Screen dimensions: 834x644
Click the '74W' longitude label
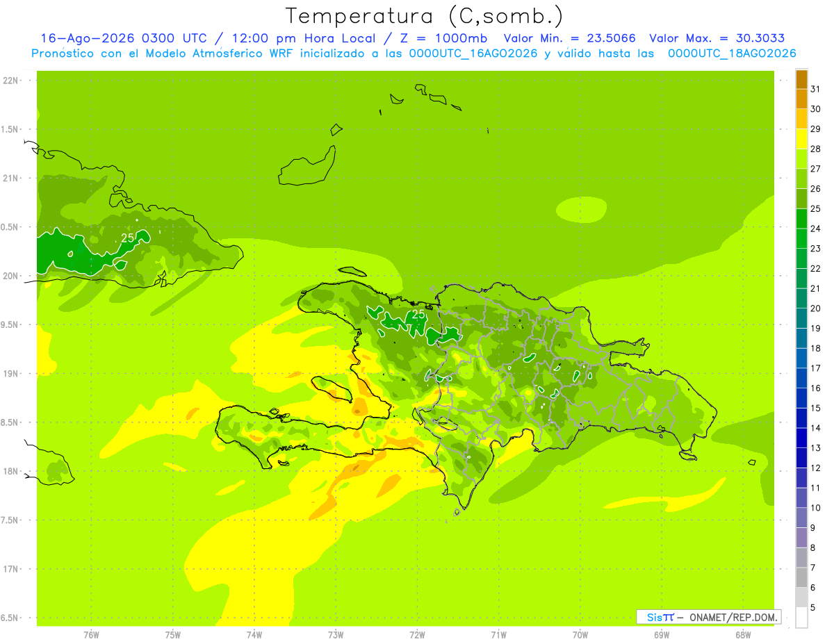point(254,635)
